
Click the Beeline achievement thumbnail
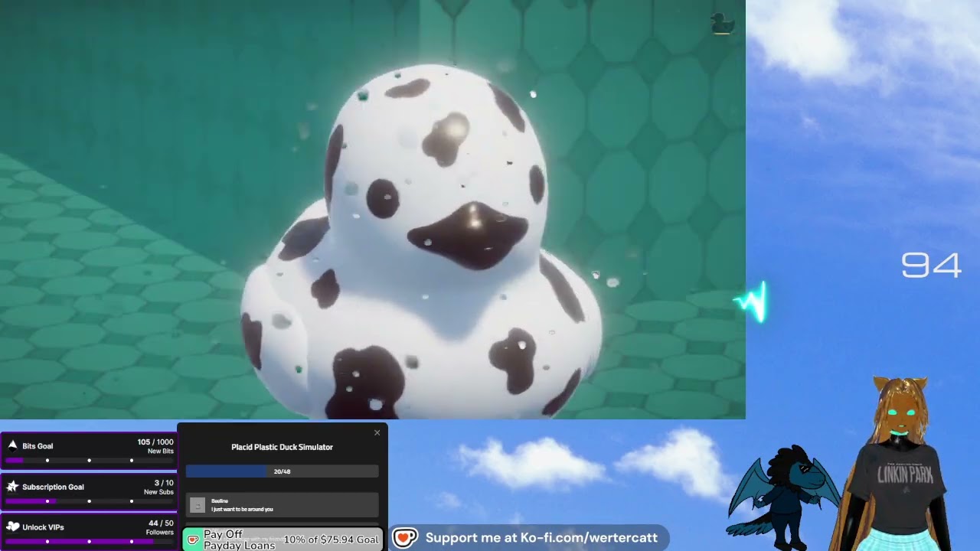[x=198, y=505]
